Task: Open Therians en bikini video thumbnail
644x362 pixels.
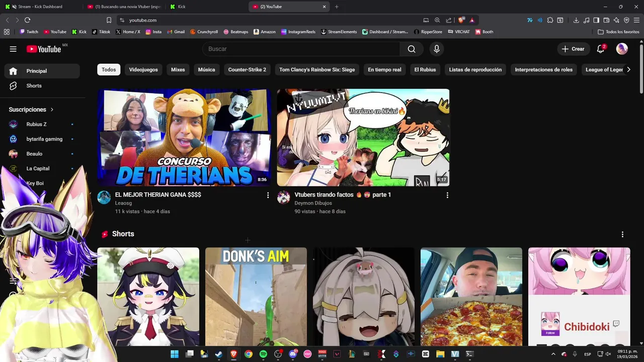Action: (363, 138)
